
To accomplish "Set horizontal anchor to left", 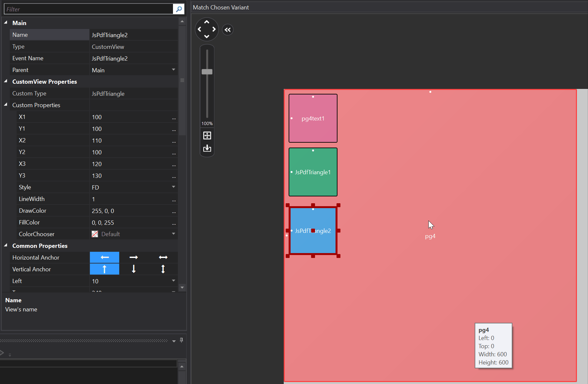I will (105, 257).
